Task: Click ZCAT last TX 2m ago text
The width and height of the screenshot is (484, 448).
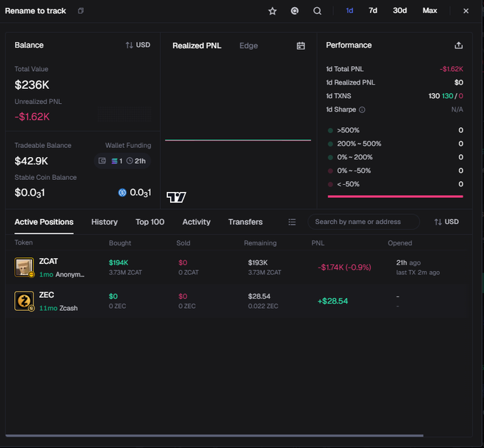Action: coord(418,272)
